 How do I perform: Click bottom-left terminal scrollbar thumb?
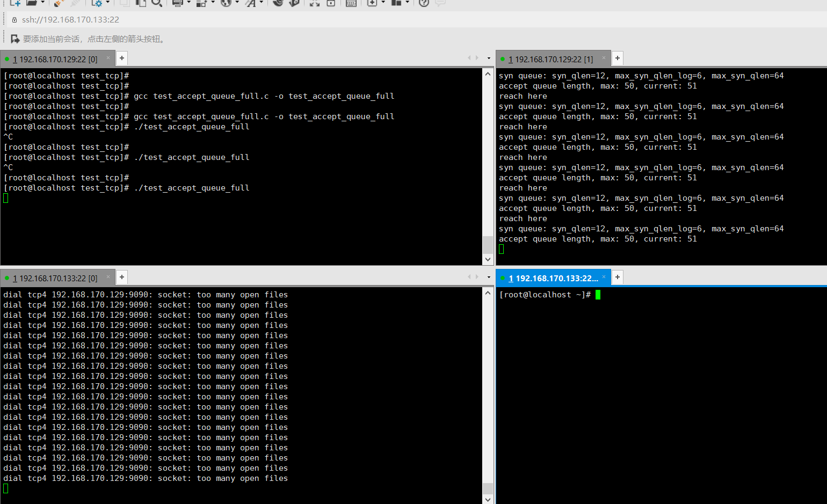488,488
